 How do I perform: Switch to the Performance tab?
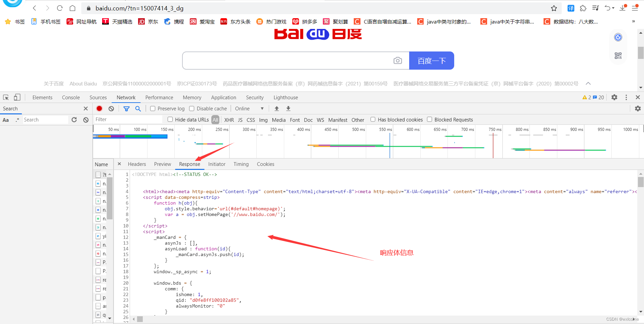159,97
